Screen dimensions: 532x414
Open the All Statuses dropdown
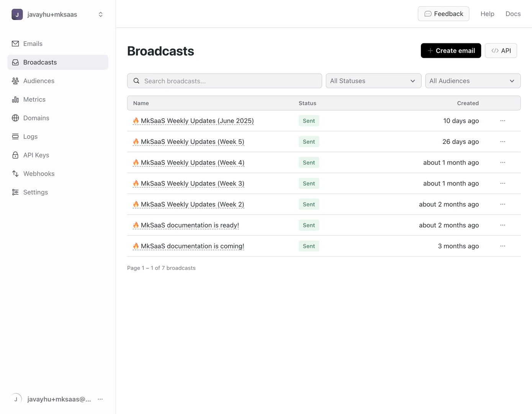[373, 81]
